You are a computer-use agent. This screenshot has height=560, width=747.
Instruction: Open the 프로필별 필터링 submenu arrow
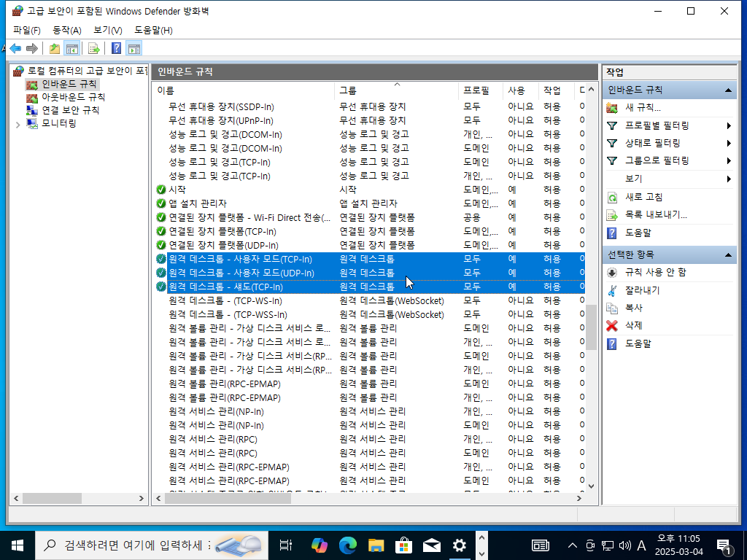point(729,125)
